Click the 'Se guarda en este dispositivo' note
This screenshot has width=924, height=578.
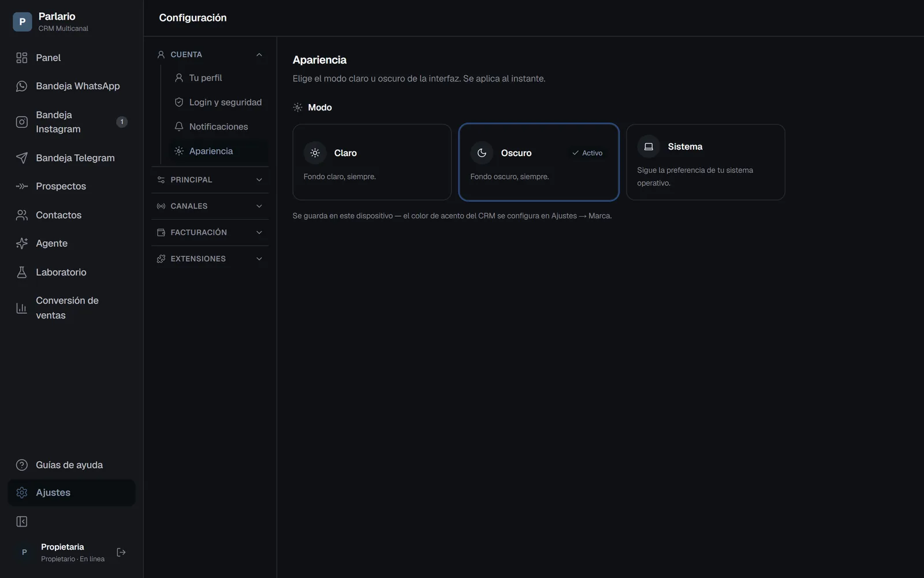pyautogui.click(x=452, y=216)
